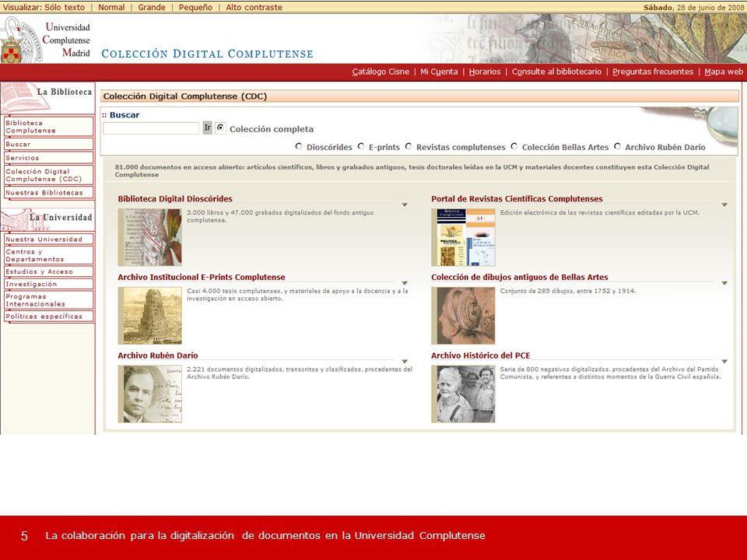
Task: Click the date 'Sábado, 28 de junio de 2008'
Action: click(693, 7)
